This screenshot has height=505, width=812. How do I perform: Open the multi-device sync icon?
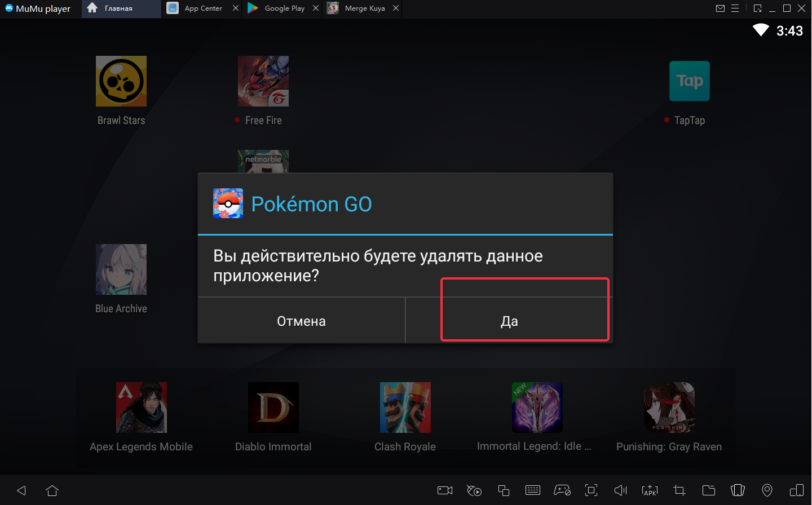point(797,490)
